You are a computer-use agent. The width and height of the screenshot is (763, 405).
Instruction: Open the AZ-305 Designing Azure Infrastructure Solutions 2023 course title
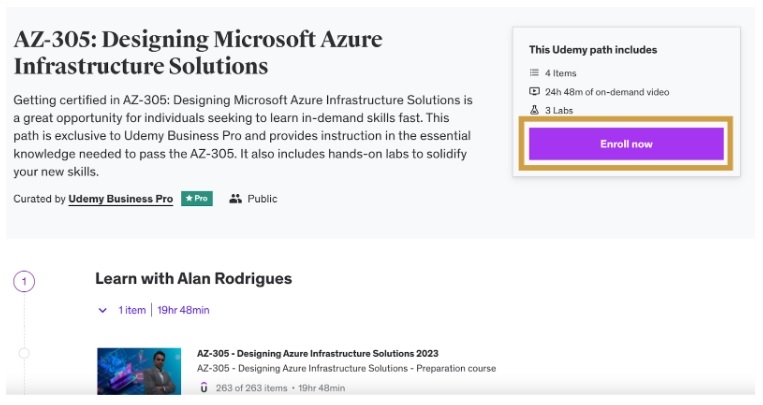point(317,353)
